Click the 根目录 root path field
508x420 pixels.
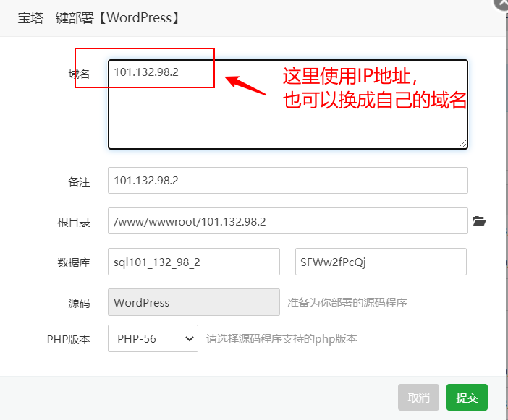pyautogui.click(x=288, y=221)
